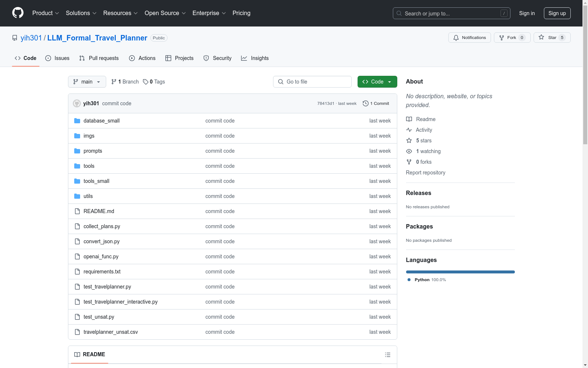Click the utils folder icon
The width and height of the screenshot is (588, 368).
77,196
